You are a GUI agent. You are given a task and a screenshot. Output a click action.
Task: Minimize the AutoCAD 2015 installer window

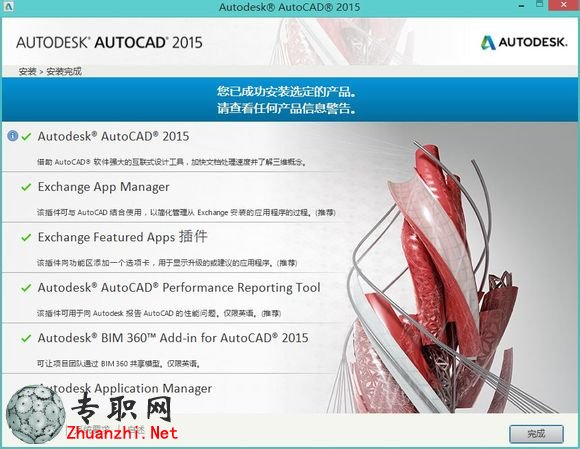[x=521, y=6]
